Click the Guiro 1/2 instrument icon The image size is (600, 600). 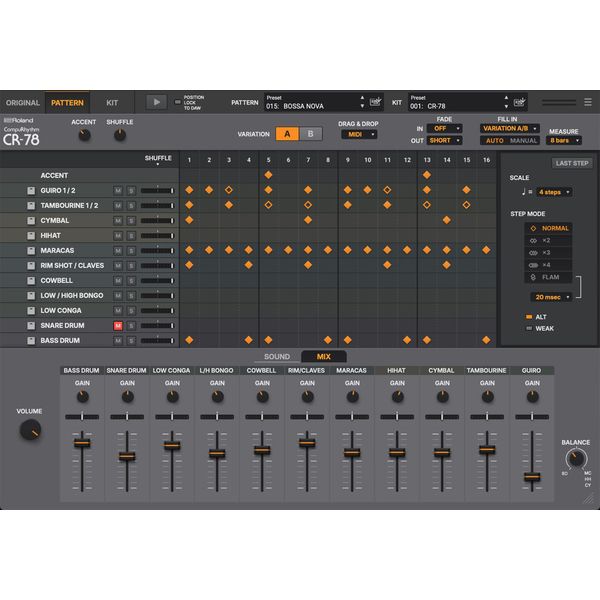(31, 191)
